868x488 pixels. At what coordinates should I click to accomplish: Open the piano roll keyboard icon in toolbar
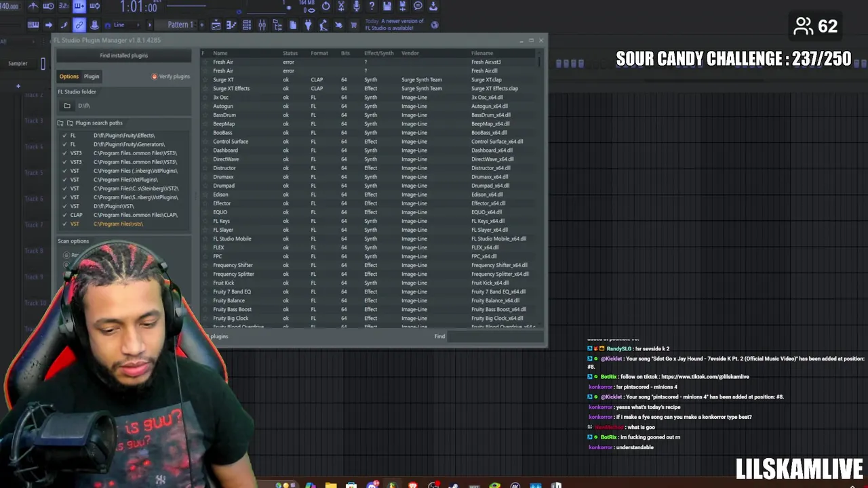click(33, 25)
